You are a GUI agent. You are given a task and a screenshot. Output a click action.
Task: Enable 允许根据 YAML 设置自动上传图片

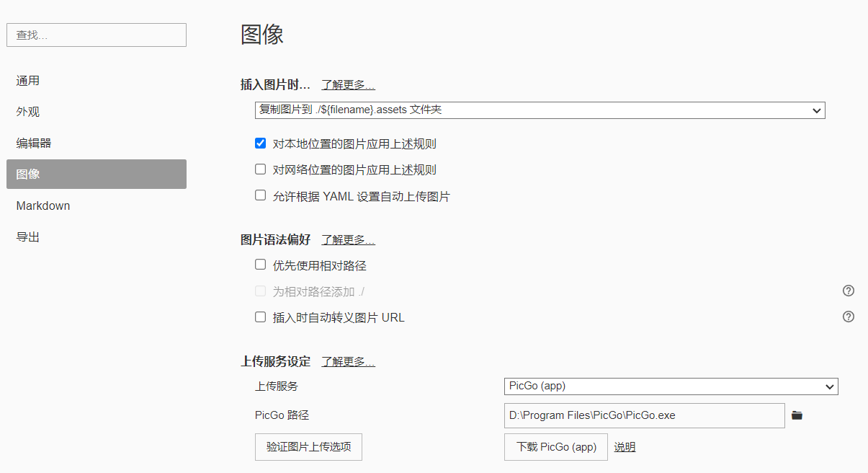[x=261, y=195]
